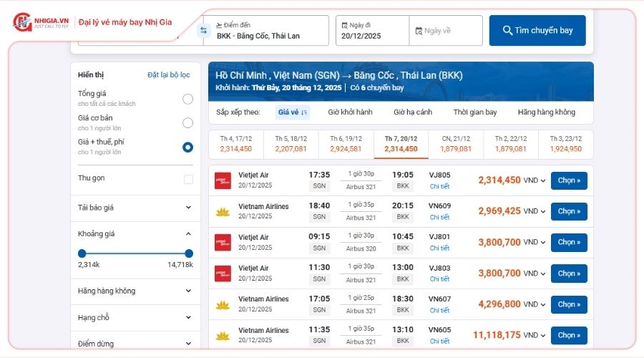The width and height of the screenshot is (644, 358).
Task: Select the Th 2, 22/12 date tab
Action: click(x=511, y=144)
